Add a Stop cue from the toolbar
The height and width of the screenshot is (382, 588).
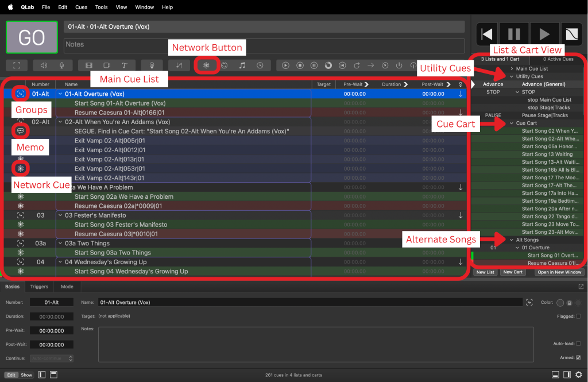coord(300,65)
